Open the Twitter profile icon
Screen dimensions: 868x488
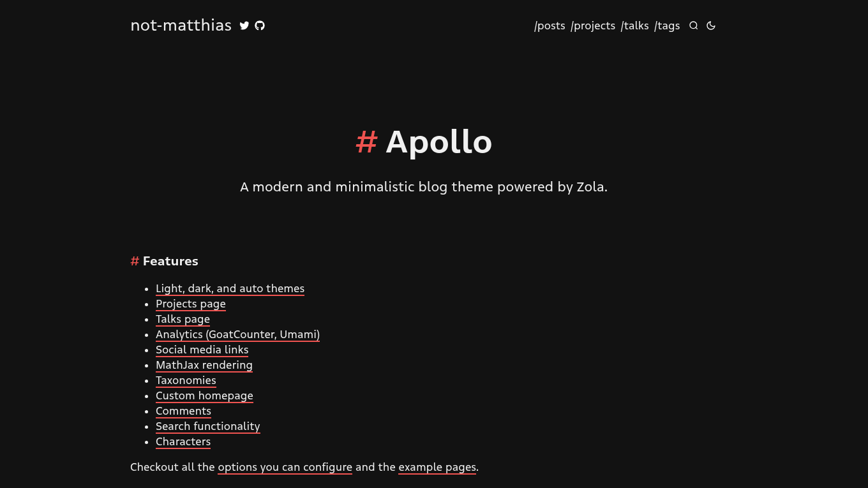(x=244, y=26)
